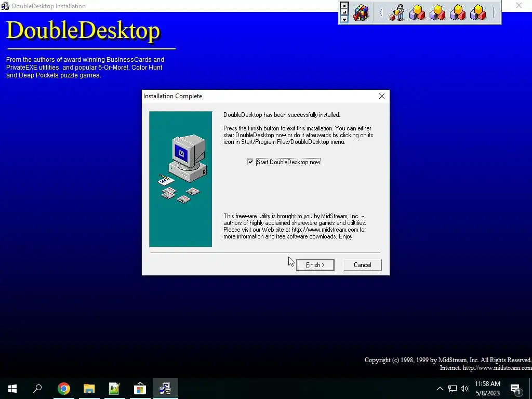The image size is (532, 399).
Task: Click the Cancel button
Action: 362,265
